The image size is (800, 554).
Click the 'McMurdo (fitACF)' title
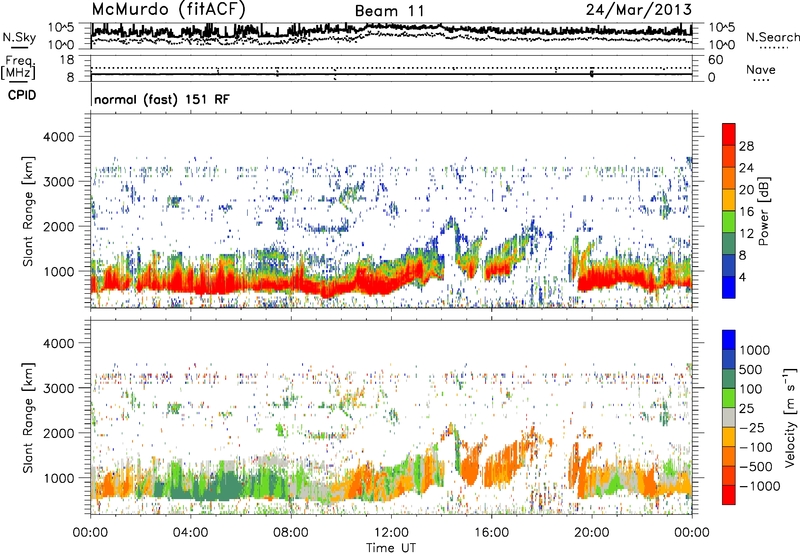coord(169,9)
